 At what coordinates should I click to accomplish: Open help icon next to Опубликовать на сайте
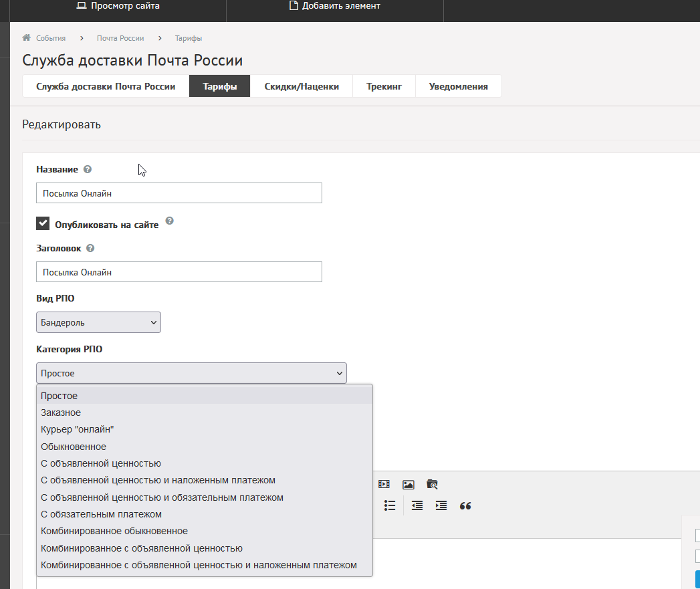[x=170, y=221]
